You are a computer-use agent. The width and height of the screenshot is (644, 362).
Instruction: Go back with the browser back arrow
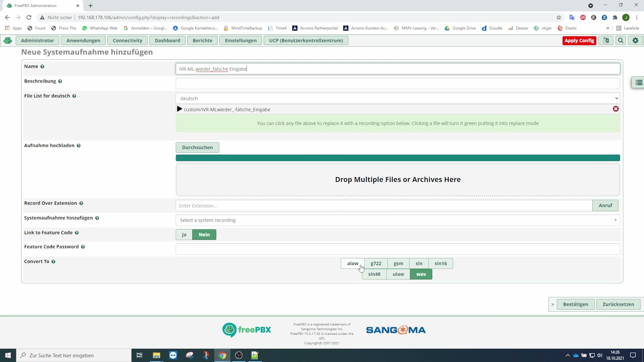[7, 17]
